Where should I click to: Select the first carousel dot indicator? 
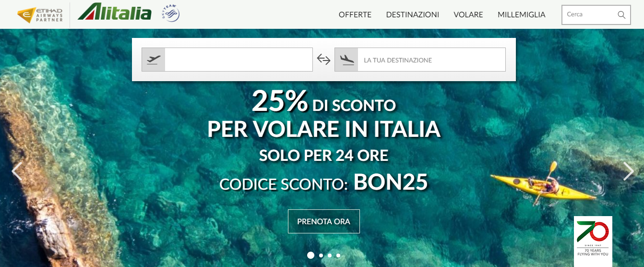click(310, 255)
